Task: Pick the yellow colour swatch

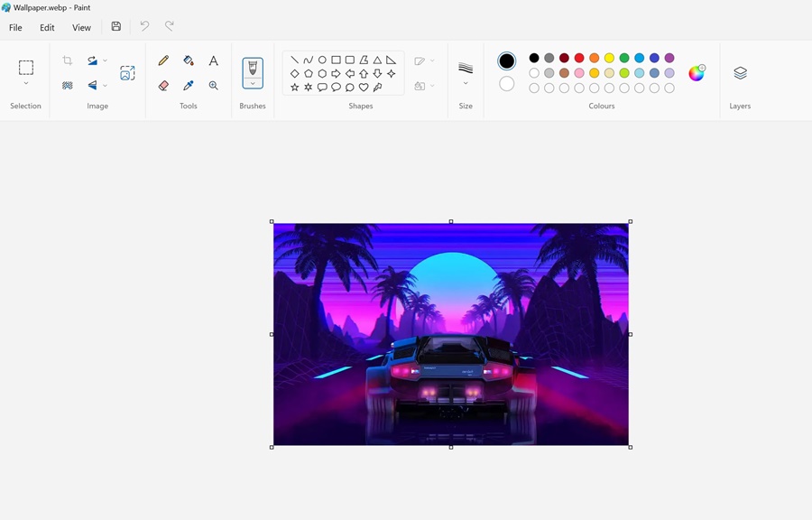Action: point(609,58)
